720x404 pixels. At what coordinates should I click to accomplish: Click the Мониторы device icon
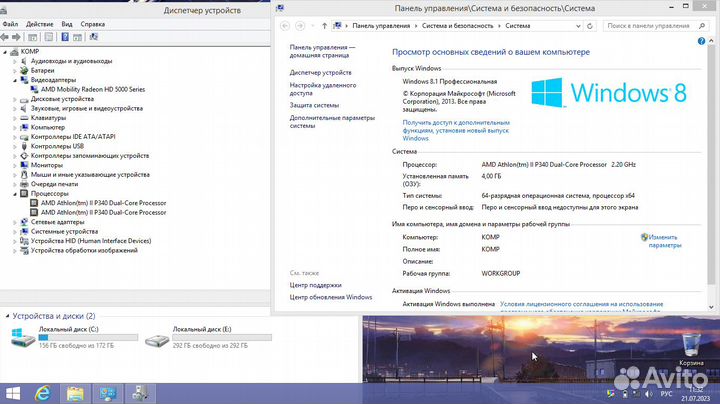pyautogui.click(x=24, y=165)
